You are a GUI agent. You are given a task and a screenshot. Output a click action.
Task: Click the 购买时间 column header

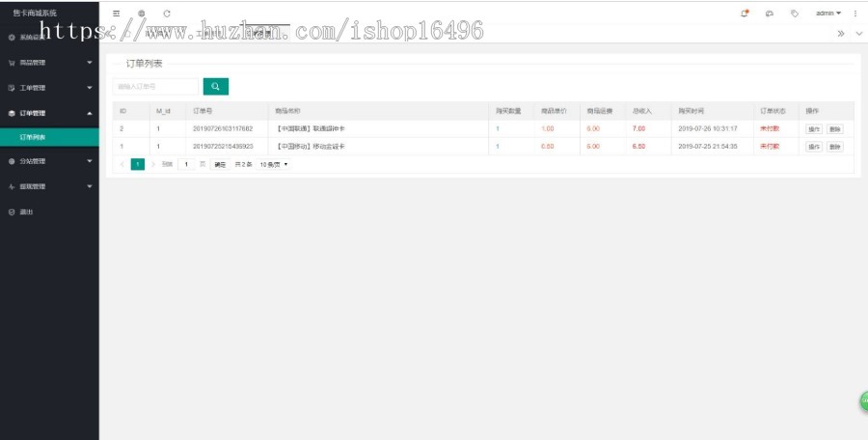click(x=691, y=111)
